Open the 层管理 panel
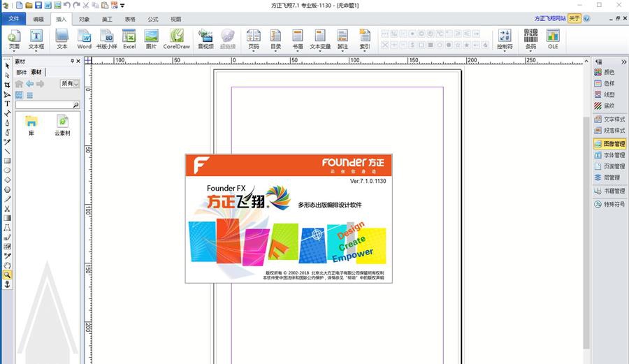Screen dimensions: 629x364 (607, 177)
